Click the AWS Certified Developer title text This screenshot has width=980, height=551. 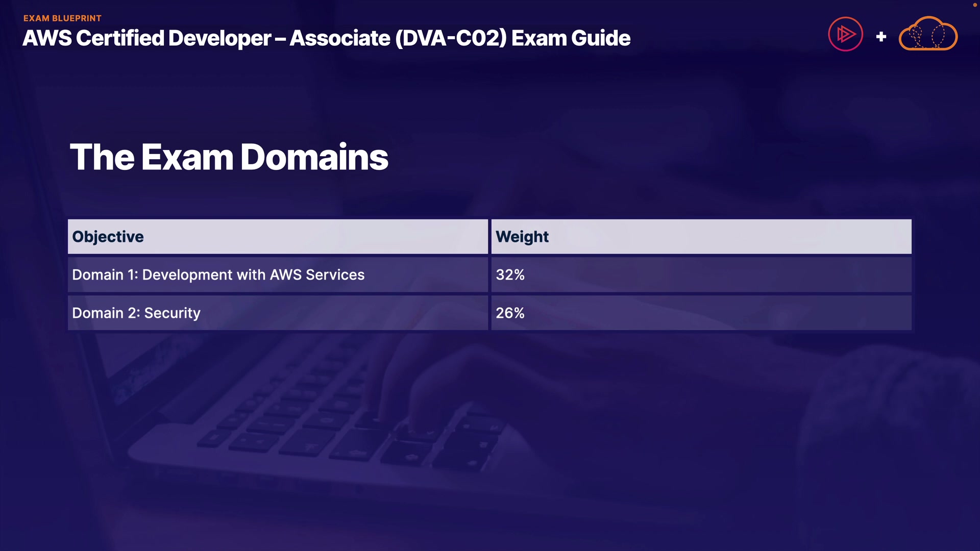[x=147, y=38]
